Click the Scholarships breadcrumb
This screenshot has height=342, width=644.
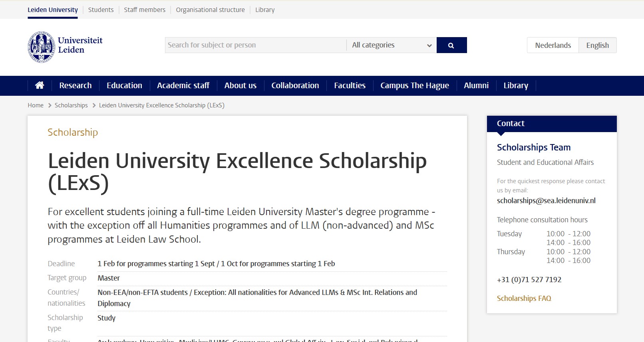point(71,105)
